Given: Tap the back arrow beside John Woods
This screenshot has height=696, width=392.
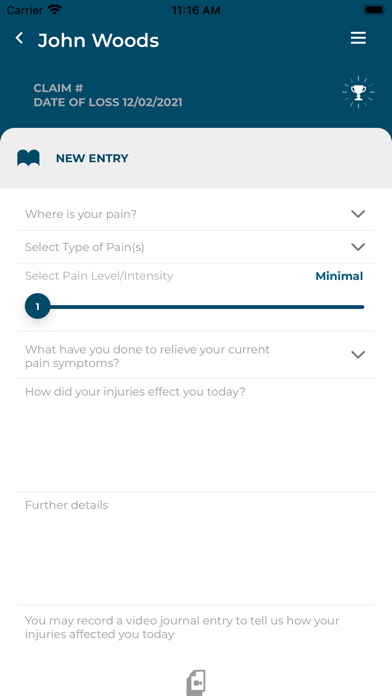Looking at the screenshot, I should [x=19, y=38].
